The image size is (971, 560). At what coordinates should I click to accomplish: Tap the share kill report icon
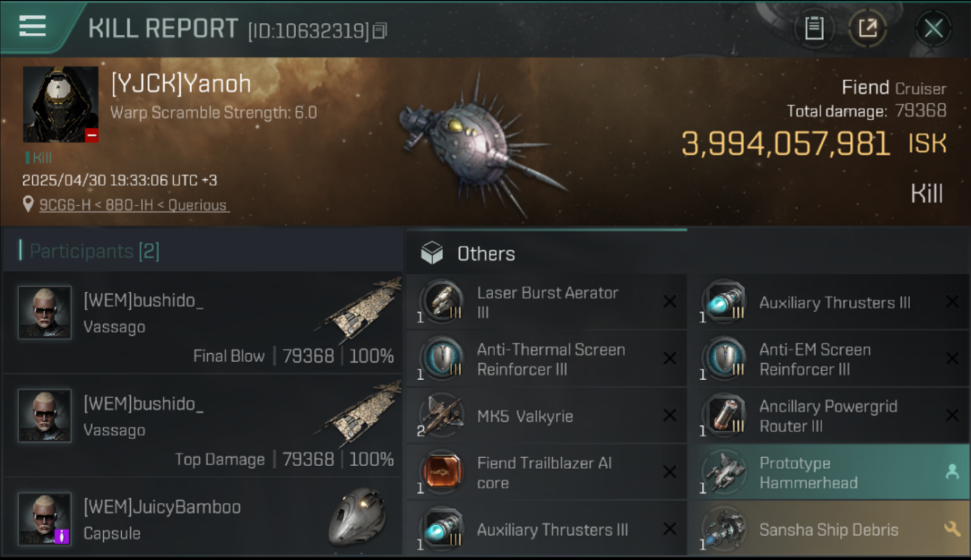[x=867, y=28]
